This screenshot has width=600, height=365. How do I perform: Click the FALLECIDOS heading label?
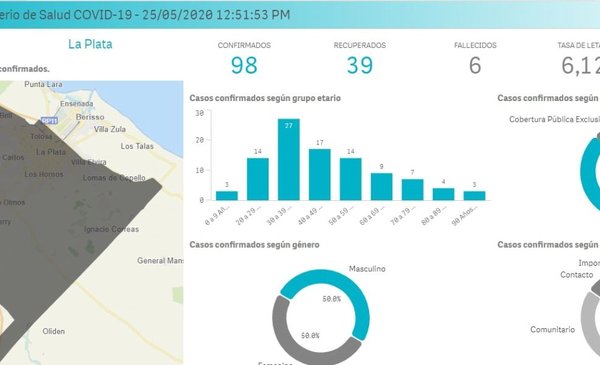(x=475, y=45)
